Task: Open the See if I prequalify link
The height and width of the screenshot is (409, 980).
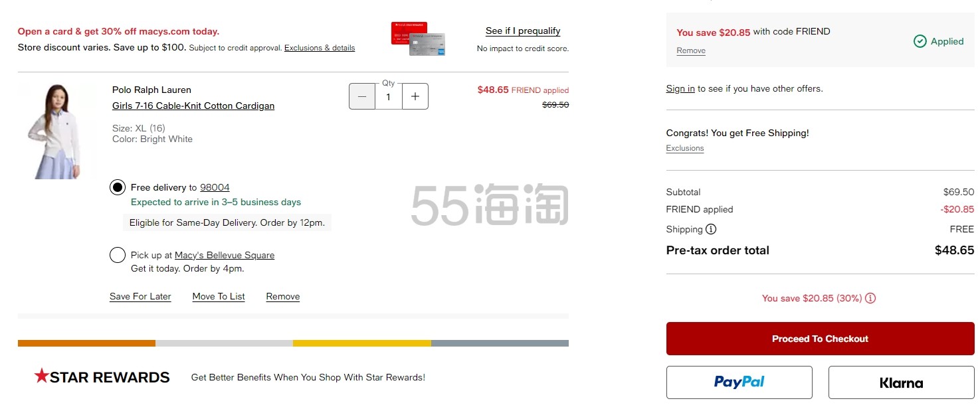Action: [x=522, y=31]
